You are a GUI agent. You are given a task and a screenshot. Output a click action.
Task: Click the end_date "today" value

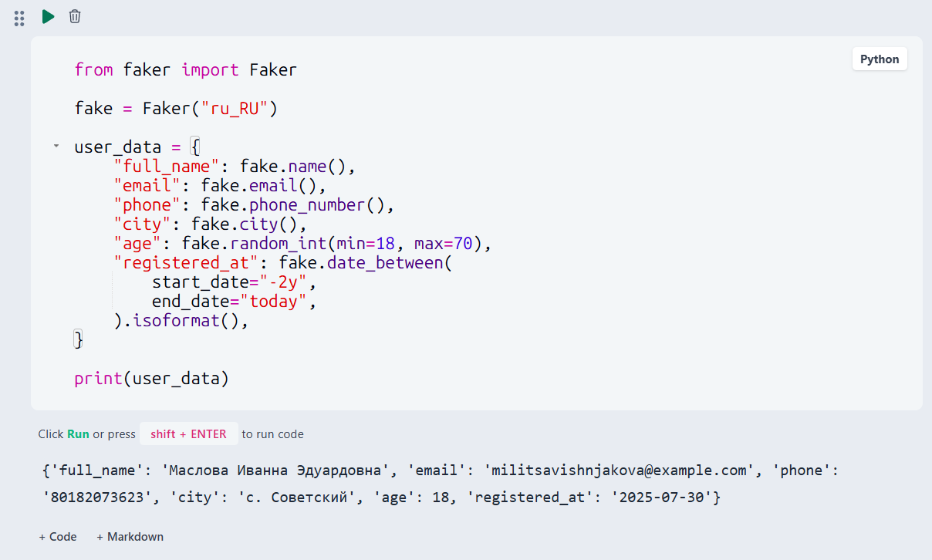(x=273, y=302)
